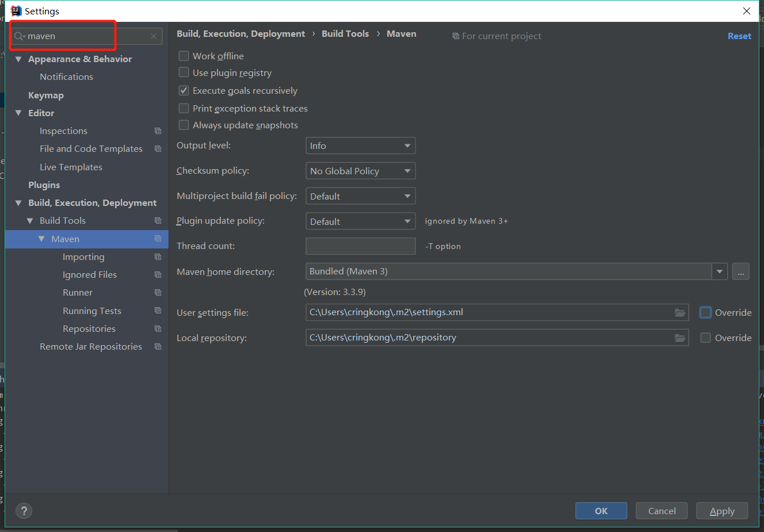Screen dimensions: 764x532
Task: Open Maven home directory dropdown arrow
Action: (x=720, y=271)
